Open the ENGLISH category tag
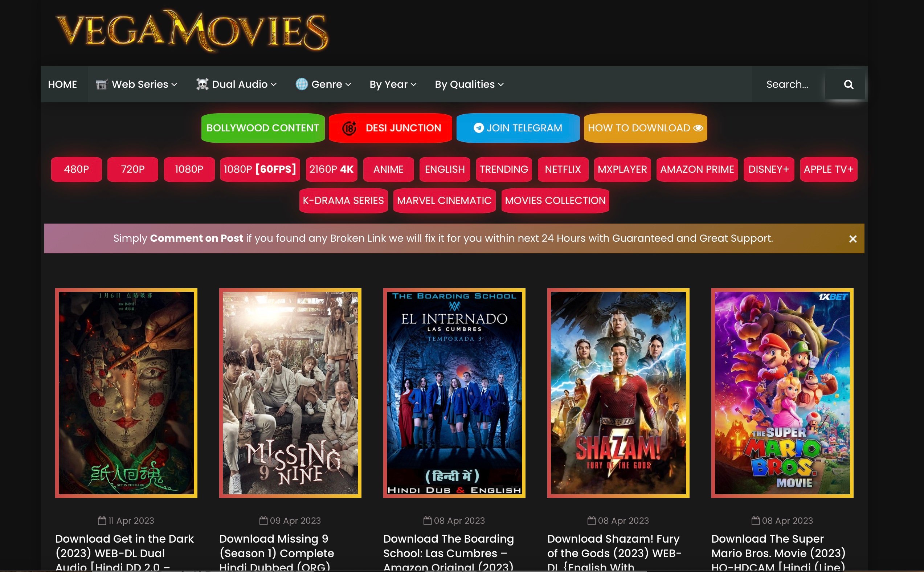The height and width of the screenshot is (572, 924). click(x=445, y=169)
